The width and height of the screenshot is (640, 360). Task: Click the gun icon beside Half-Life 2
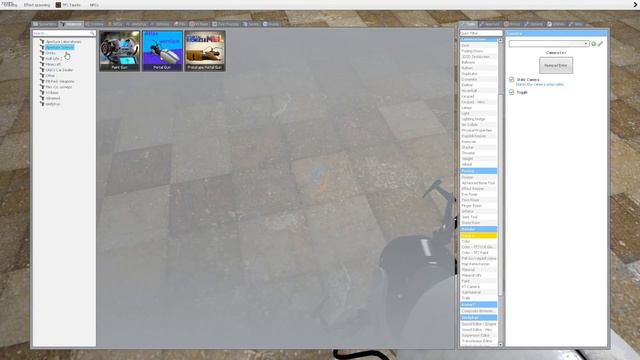[x=42, y=59]
